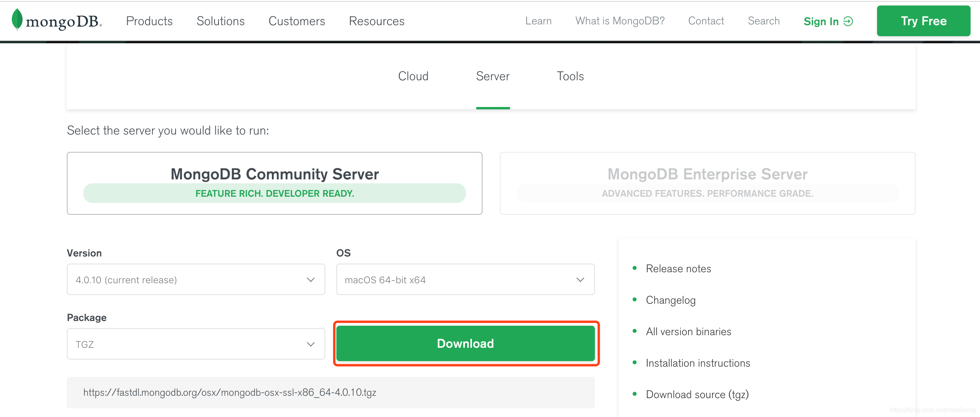Click the Sign In arrow icon
The width and height of the screenshot is (980, 417).
848,21
